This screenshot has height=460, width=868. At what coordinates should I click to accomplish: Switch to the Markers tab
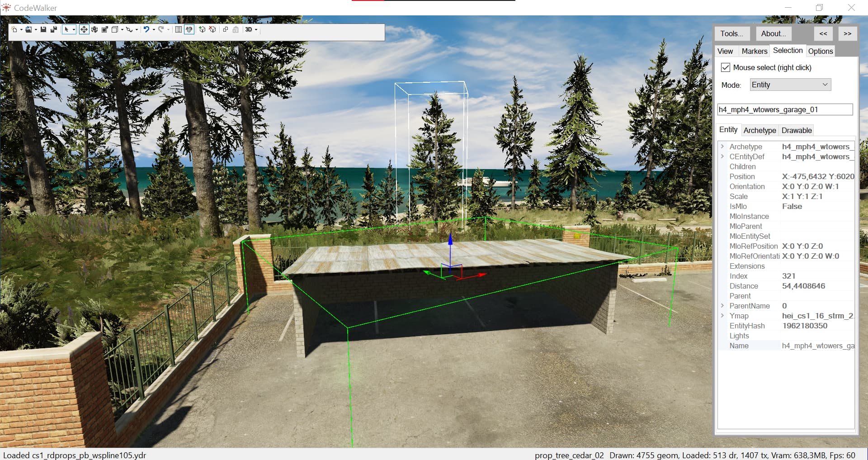coord(755,51)
